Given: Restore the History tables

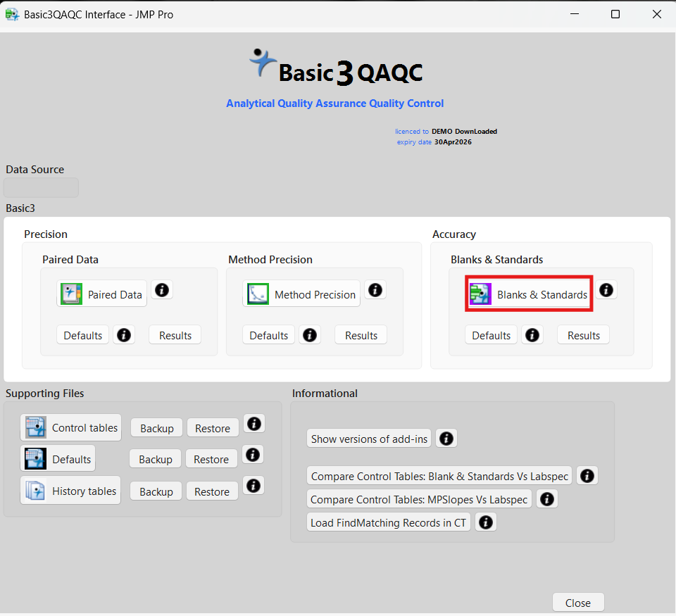Looking at the screenshot, I should click(x=212, y=491).
